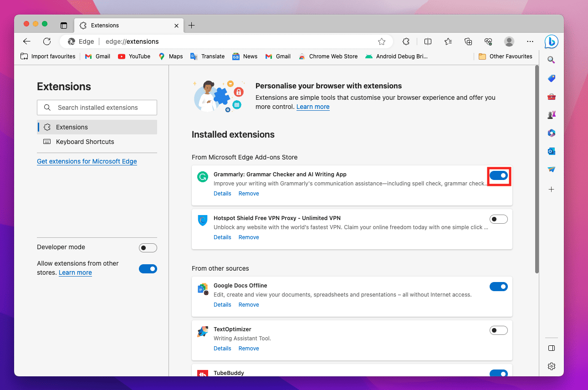Open Settings and more ellipsis menu
The width and height of the screenshot is (588, 390).
pos(530,41)
